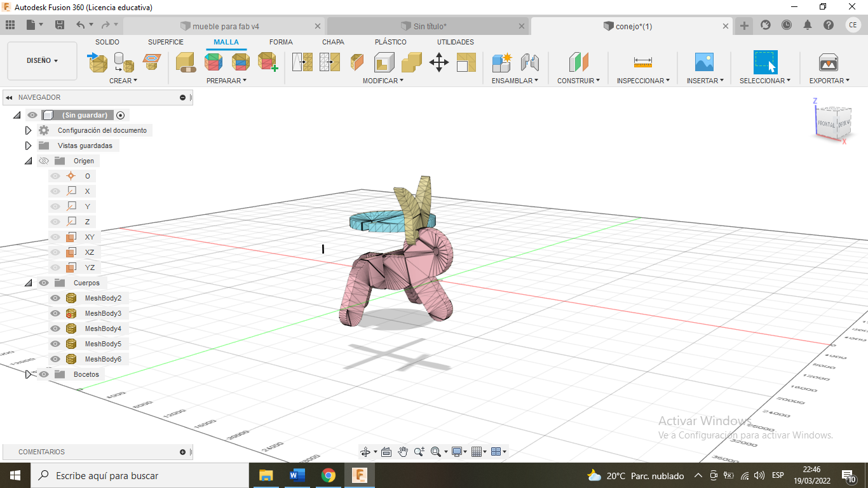Open the DISEÑO workspace dropdown
The image size is (868, 488).
click(x=42, y=61)
